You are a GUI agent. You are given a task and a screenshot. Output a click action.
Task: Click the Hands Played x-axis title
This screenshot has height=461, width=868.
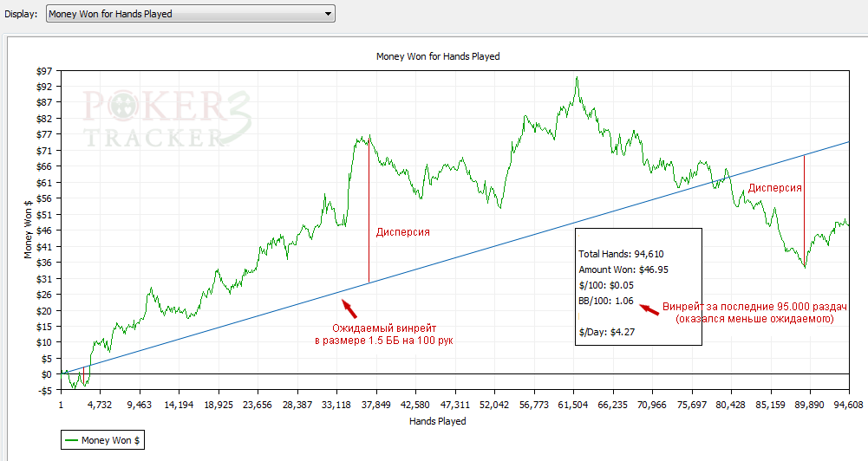point(437,421)
